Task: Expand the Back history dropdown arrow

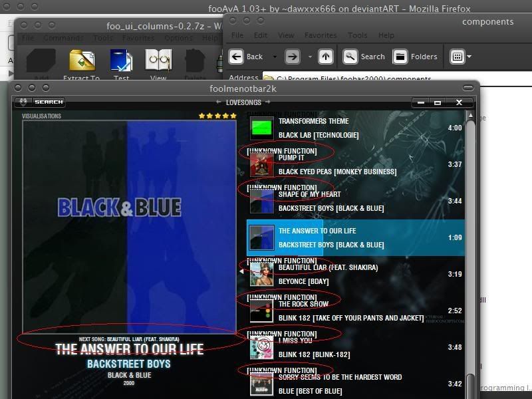Action: 275,57
